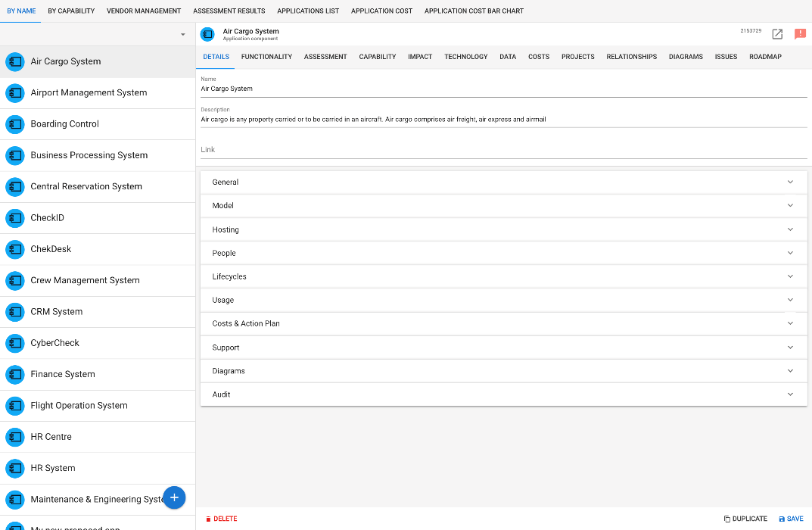Expand the General section
The width and height of the screenshot is (812, 530).
[x=503, y=182]
